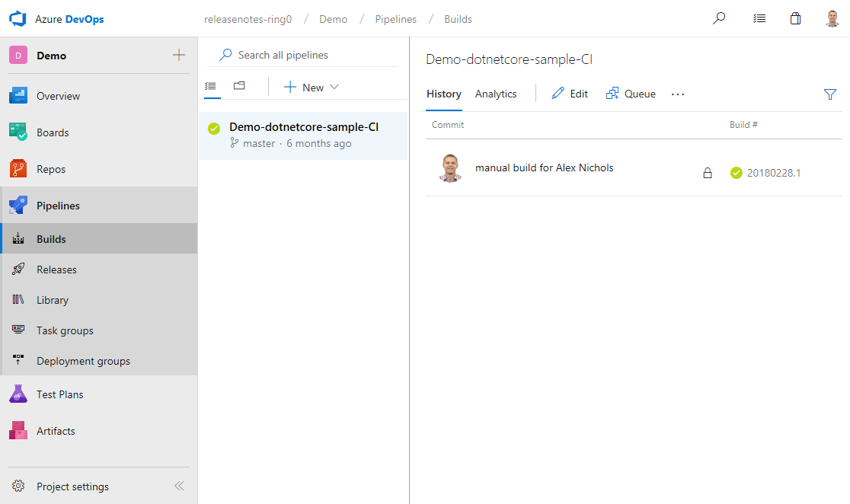Open the Releases section

pos(56,269)
